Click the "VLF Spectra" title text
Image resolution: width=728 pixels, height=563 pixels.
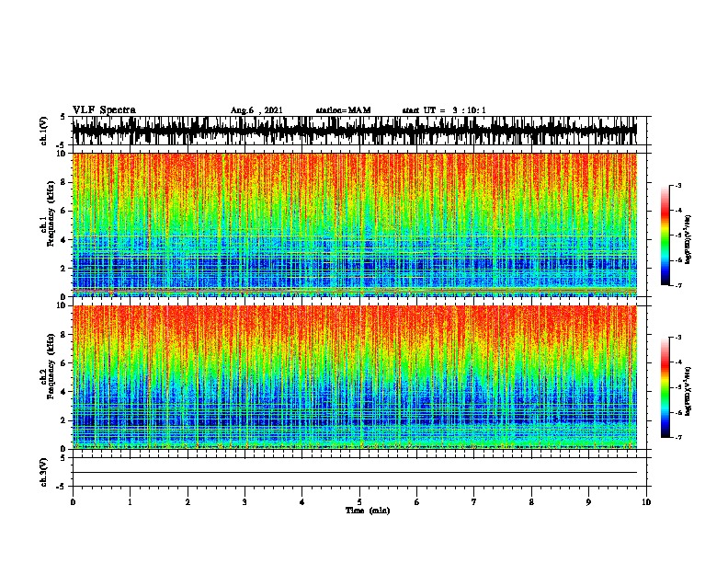(x=104, y=110)
